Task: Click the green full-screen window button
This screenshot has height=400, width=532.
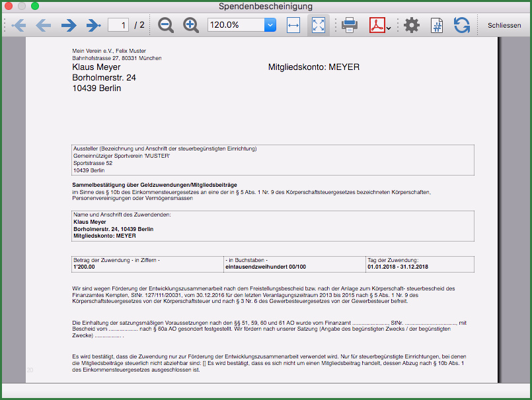Action: (x=35, y=6)
